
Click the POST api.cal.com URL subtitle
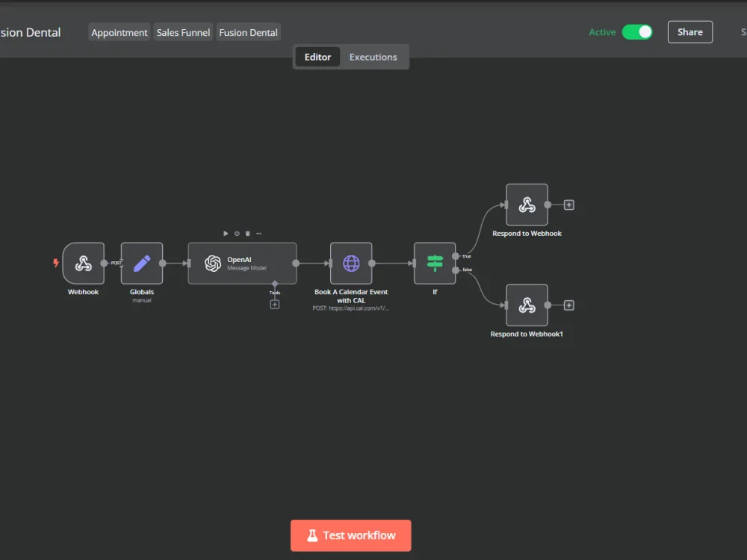[350, 308]
